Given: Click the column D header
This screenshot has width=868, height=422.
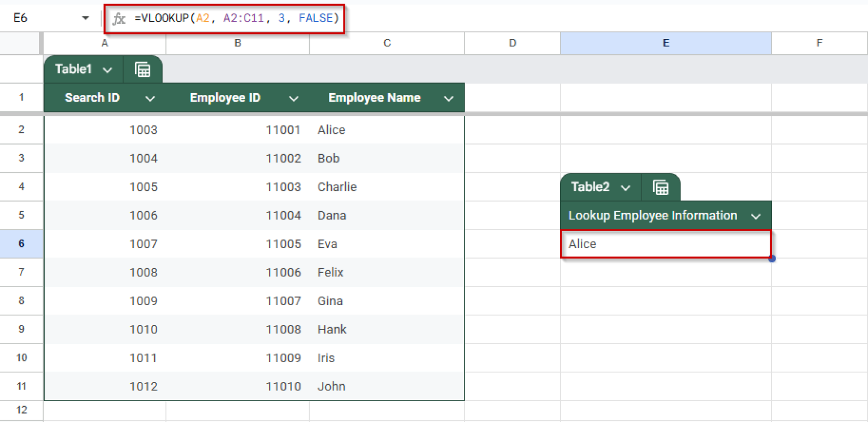Looking at the screenshot, I should click(x=512, y=43).
